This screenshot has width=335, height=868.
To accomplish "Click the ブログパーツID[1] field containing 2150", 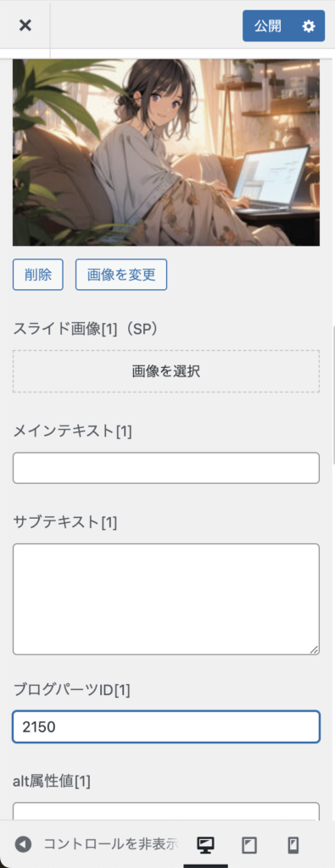I will tap(166, 726).
